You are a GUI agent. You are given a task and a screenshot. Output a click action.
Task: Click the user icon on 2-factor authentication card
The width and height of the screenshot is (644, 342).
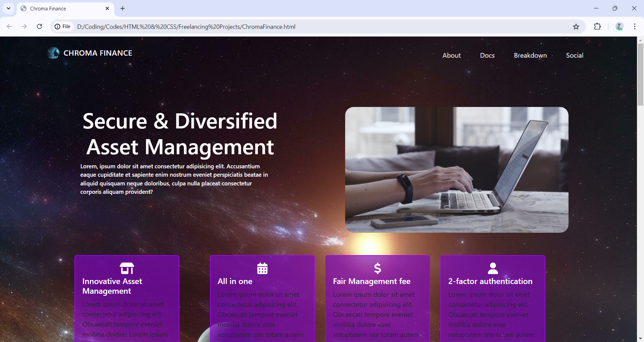point(493,268)
